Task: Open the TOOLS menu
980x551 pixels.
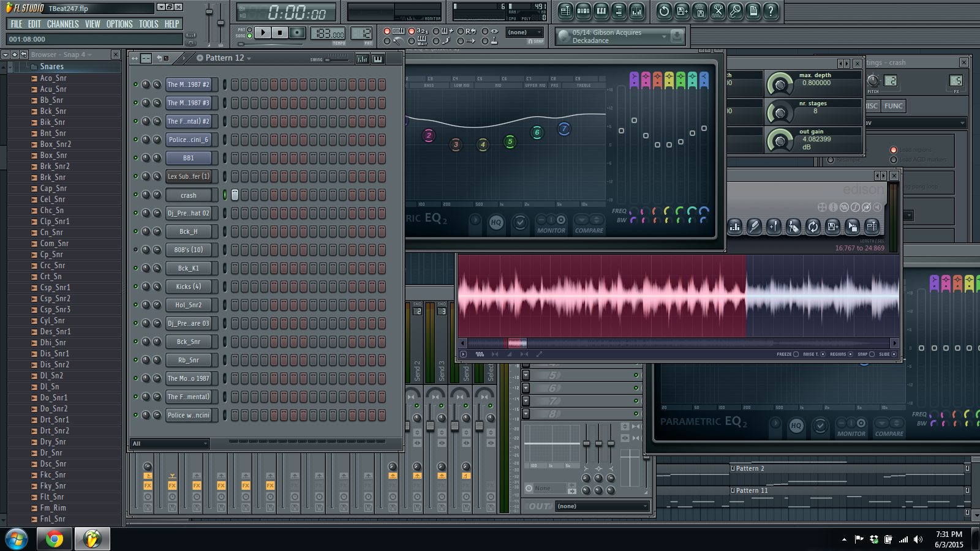Action: click(148, 24)
